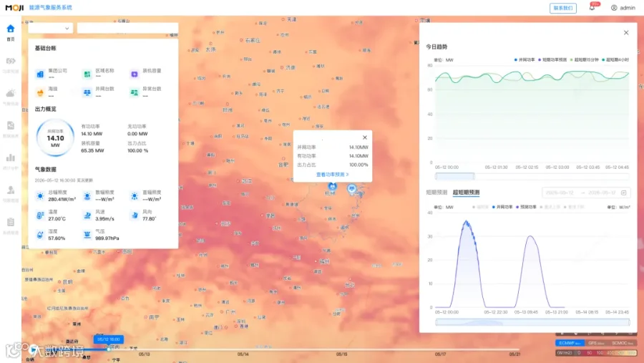Click the 并网功率 14.10 MW gauge circle

tap(55, 137)
